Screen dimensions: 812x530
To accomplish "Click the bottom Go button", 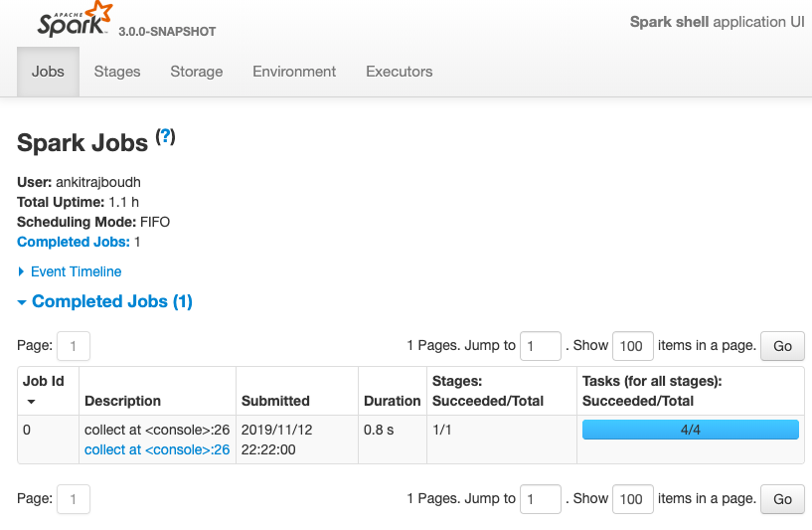I will click(x=782, y=499).
